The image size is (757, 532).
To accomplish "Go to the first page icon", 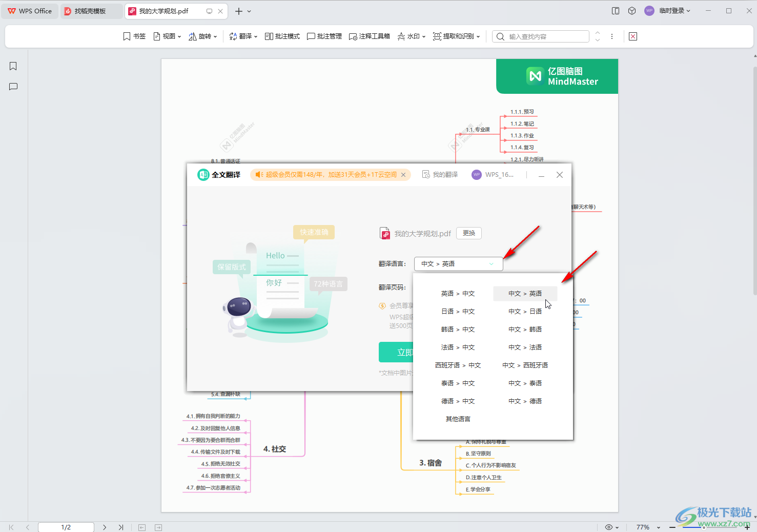I will tap(11, 527).
